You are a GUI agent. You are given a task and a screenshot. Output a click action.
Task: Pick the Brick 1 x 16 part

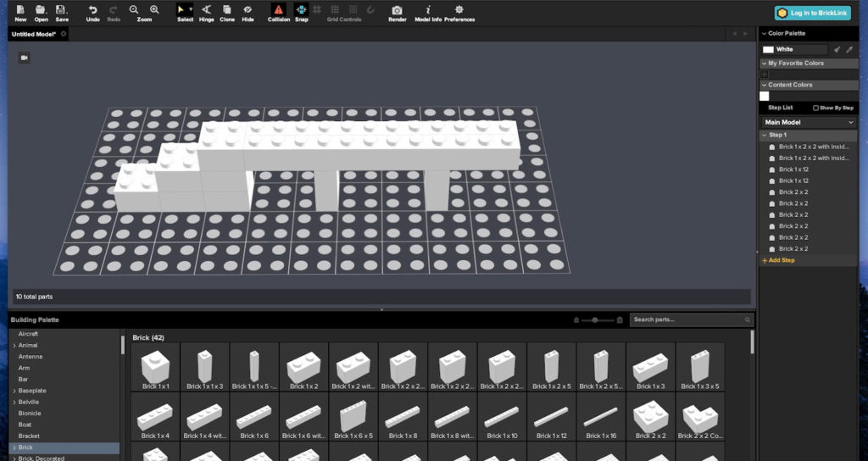tap(601, 417)
